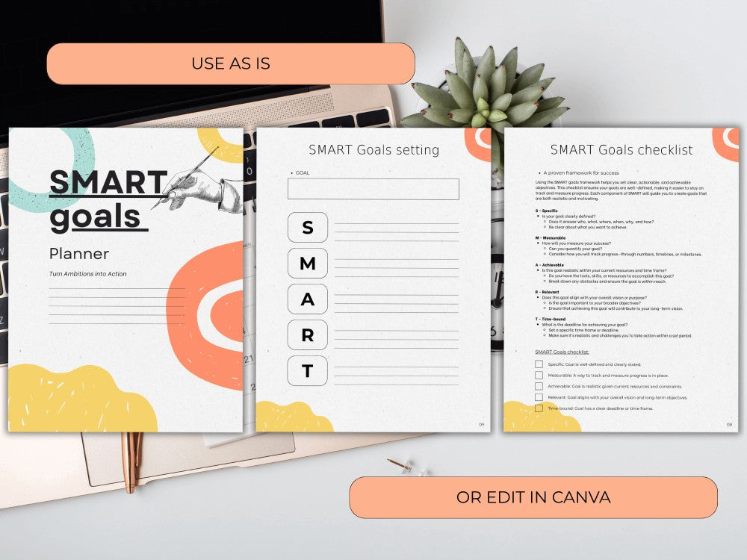Select the "A" letter icon
The image size is (747, 560).
(x=309, y=298)
